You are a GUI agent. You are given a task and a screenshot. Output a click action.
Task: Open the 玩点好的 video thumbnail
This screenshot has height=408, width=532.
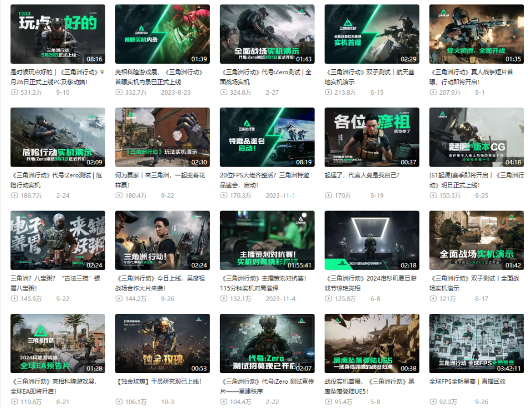58,34
